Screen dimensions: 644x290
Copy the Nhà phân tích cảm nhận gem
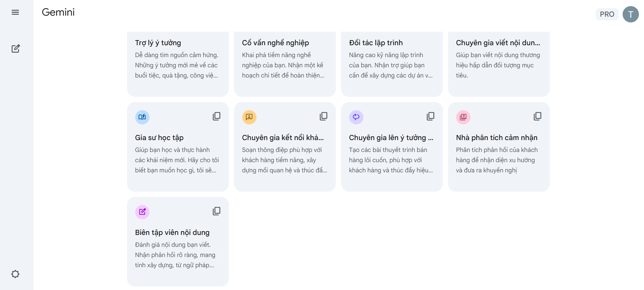537,116
